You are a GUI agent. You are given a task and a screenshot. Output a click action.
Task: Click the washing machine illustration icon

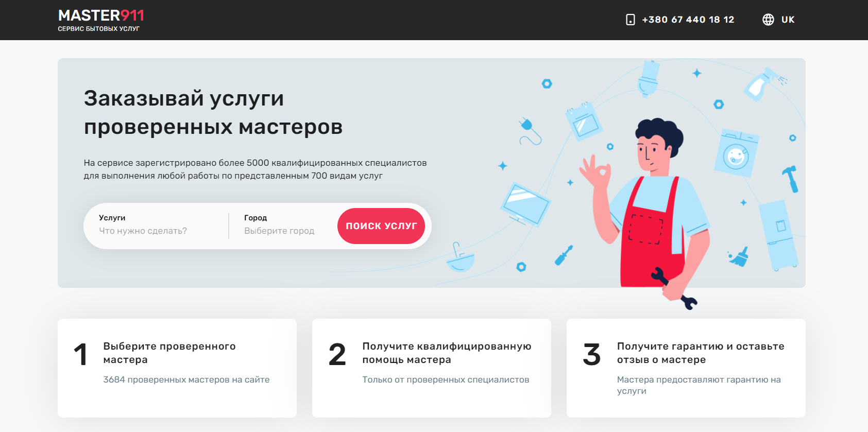[x=736, y=153]
